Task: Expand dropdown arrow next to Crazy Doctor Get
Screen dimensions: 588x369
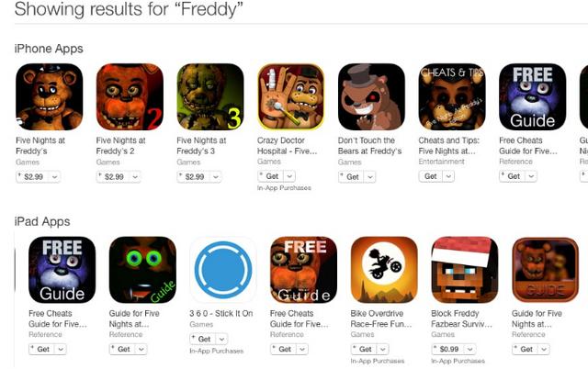Action: point(289,176)
